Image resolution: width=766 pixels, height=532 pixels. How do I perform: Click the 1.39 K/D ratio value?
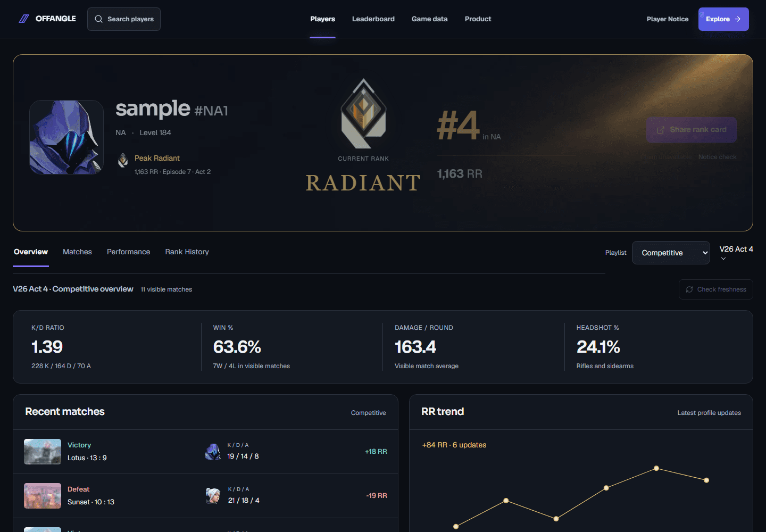47,347
